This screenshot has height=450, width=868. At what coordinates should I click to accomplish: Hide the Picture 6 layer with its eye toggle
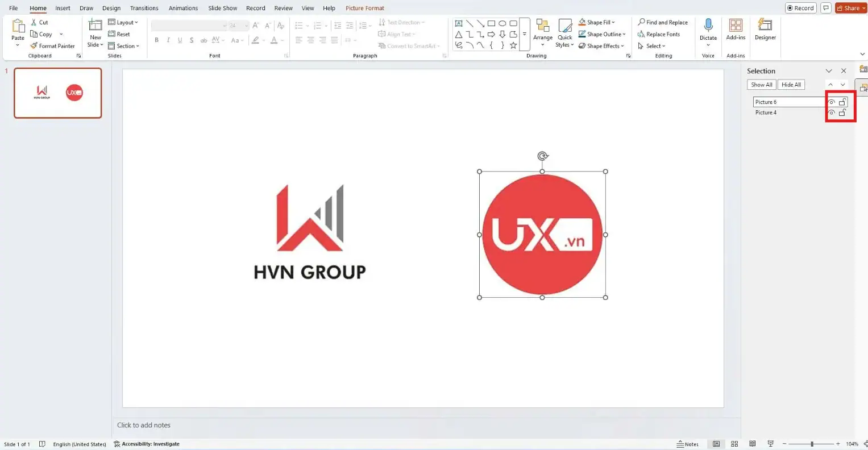tap(830, 102)
